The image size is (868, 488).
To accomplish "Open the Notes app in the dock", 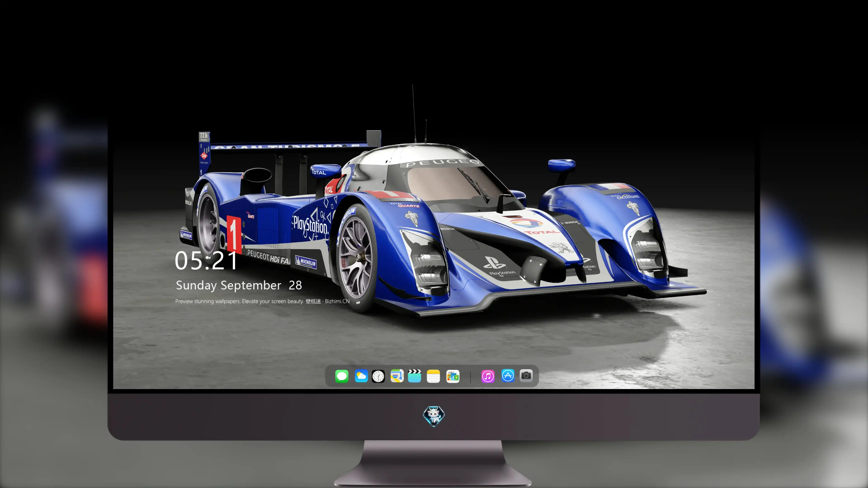I will pos(433,376).
